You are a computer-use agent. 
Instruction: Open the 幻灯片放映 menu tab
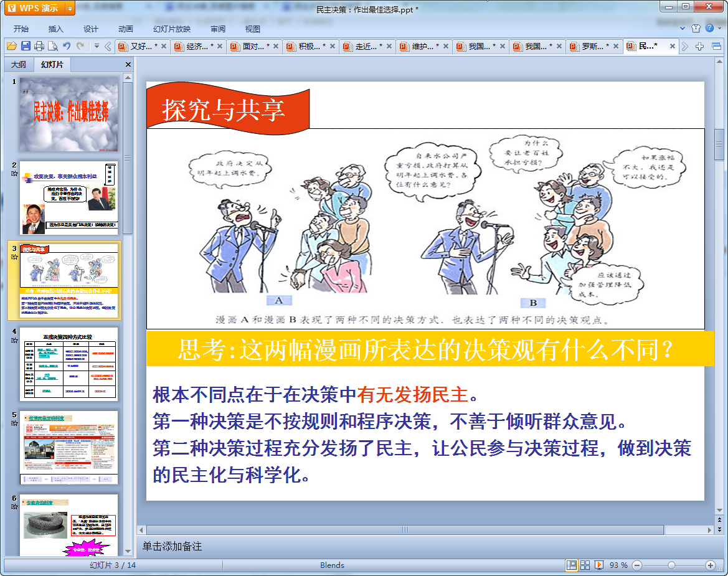coord(172,29)
